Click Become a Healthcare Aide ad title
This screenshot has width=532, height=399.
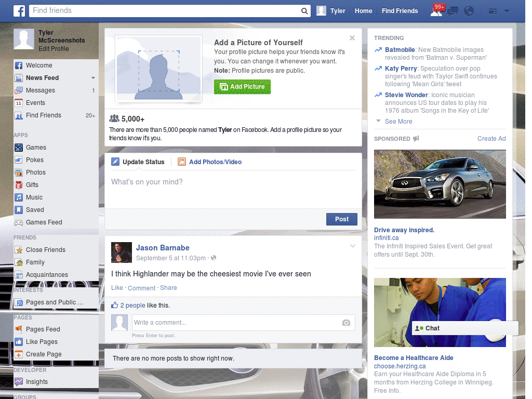414,358
